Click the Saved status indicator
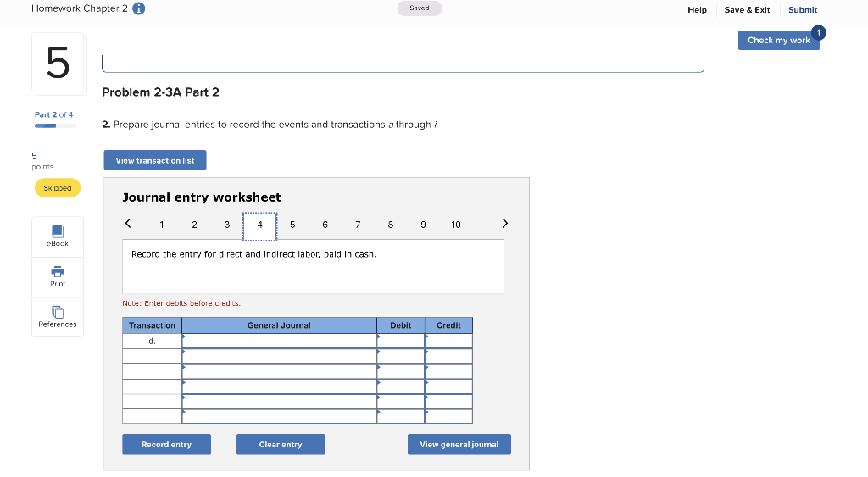 (x=419, y=8)
